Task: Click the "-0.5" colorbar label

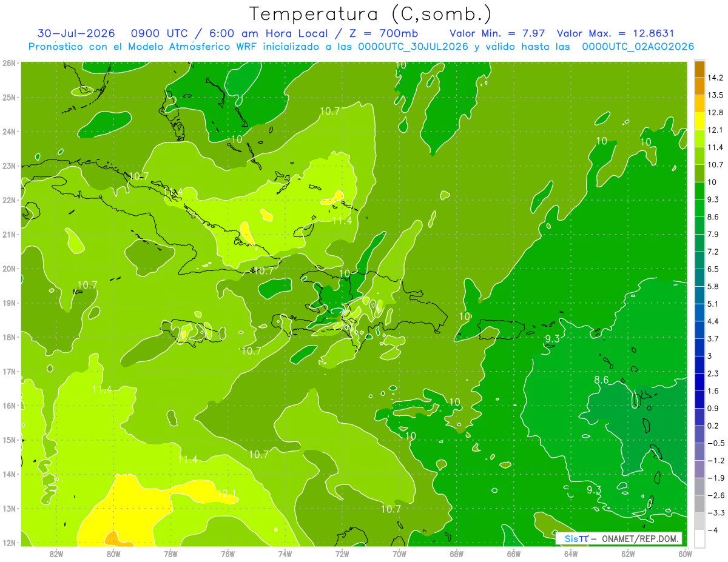Action: tap(716, 443)
